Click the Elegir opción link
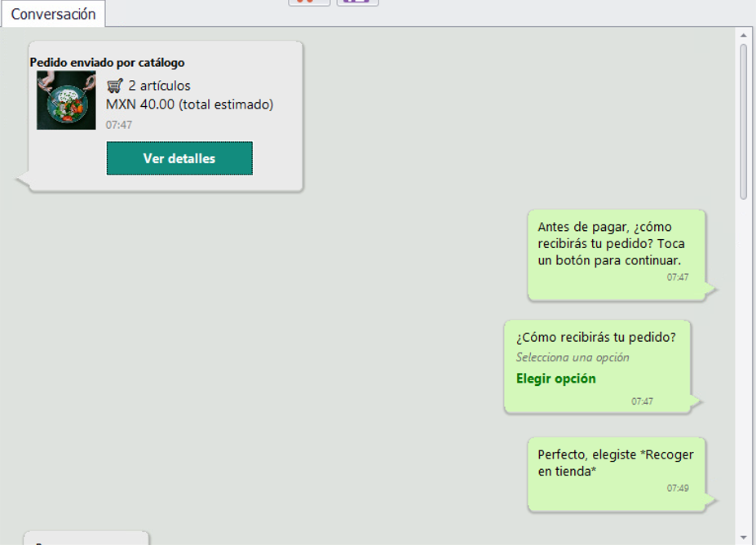Viewport: 756px width, 545px height. 555,379
